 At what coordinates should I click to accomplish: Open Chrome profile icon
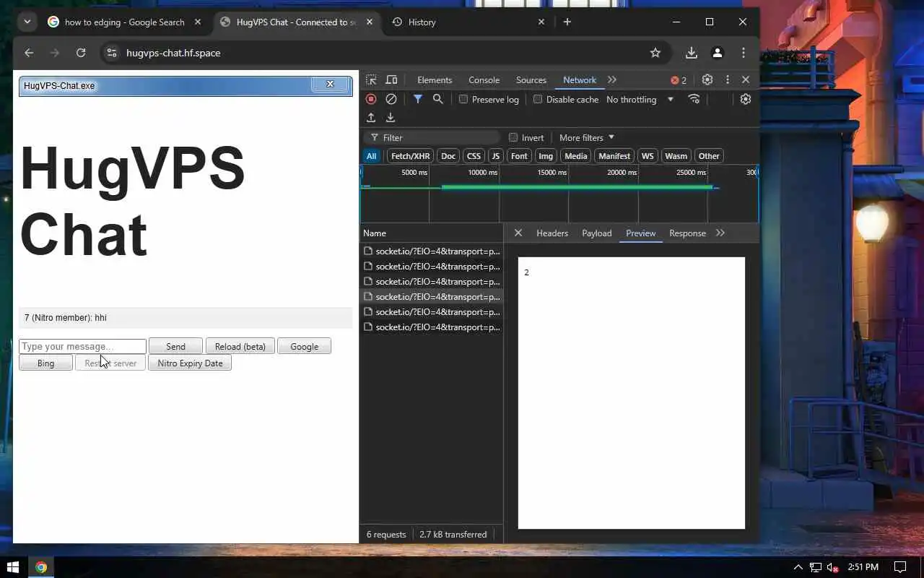point(718,53)
